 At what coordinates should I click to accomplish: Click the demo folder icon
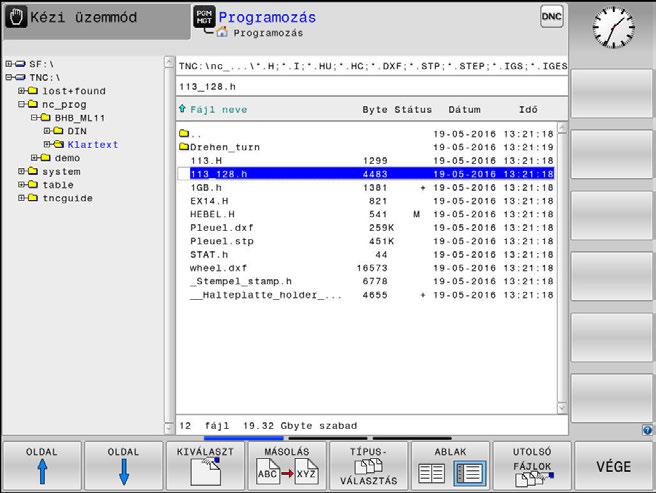click(45, 157)
